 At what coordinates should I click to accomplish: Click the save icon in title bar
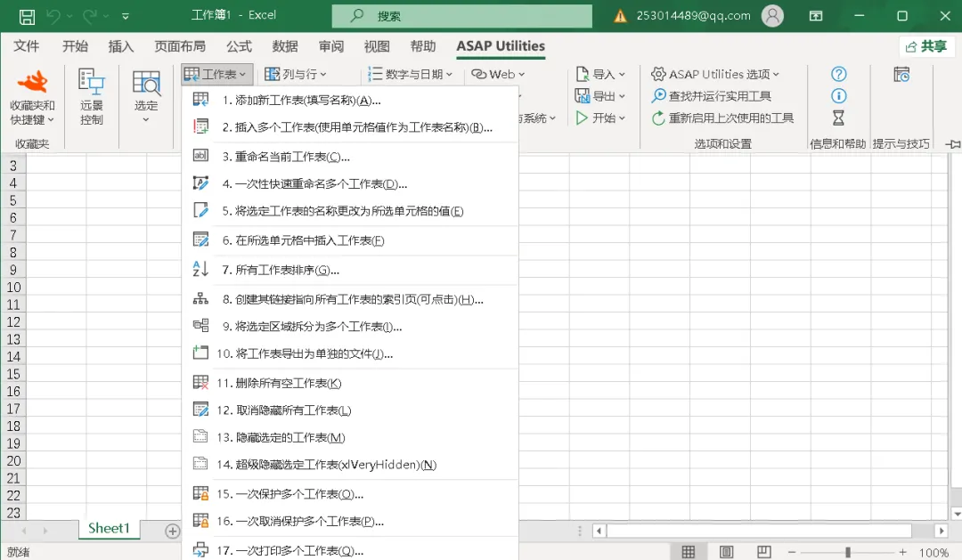(27, 17)
